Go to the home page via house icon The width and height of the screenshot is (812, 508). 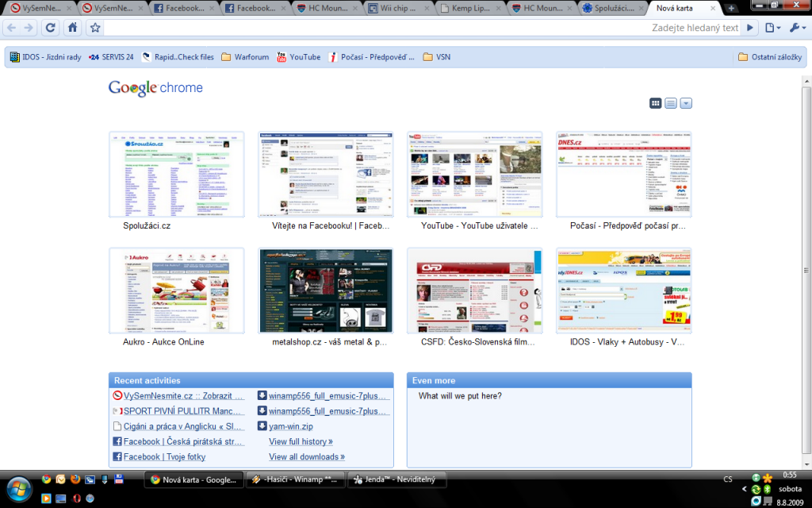pyautogui.click(x=72, y=28)
